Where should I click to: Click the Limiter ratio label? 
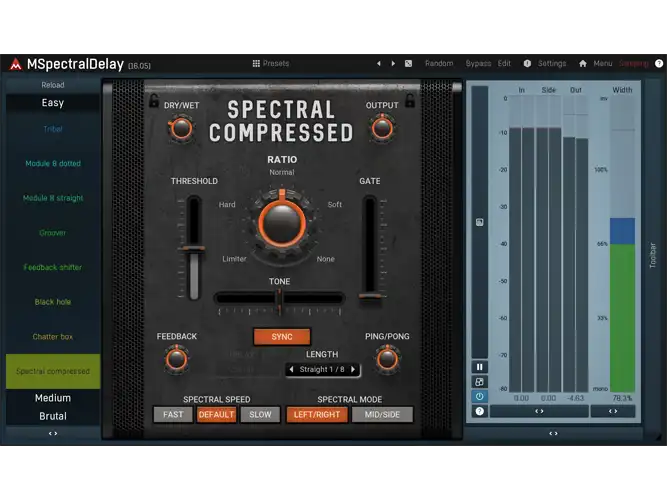[234, 259]
